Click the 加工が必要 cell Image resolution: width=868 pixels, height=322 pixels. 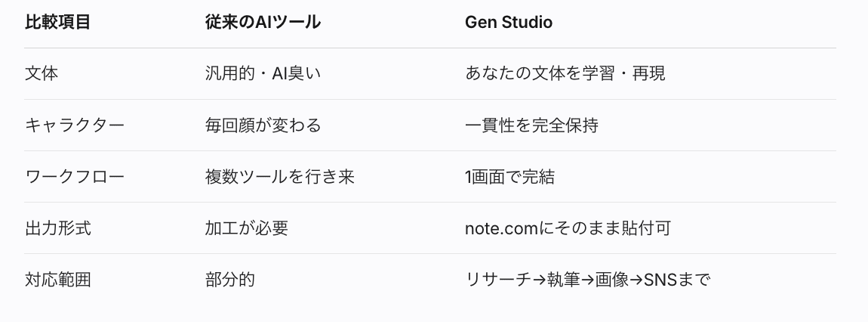247,228
